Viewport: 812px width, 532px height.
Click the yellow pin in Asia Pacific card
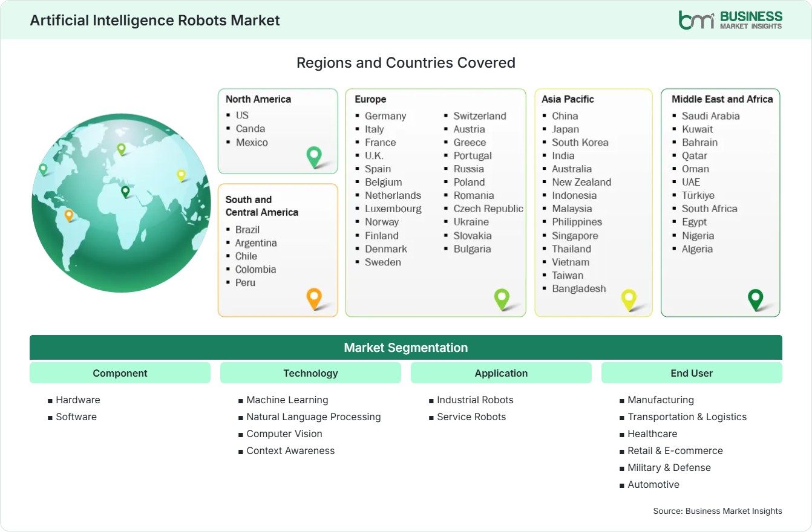coord(629,299)
